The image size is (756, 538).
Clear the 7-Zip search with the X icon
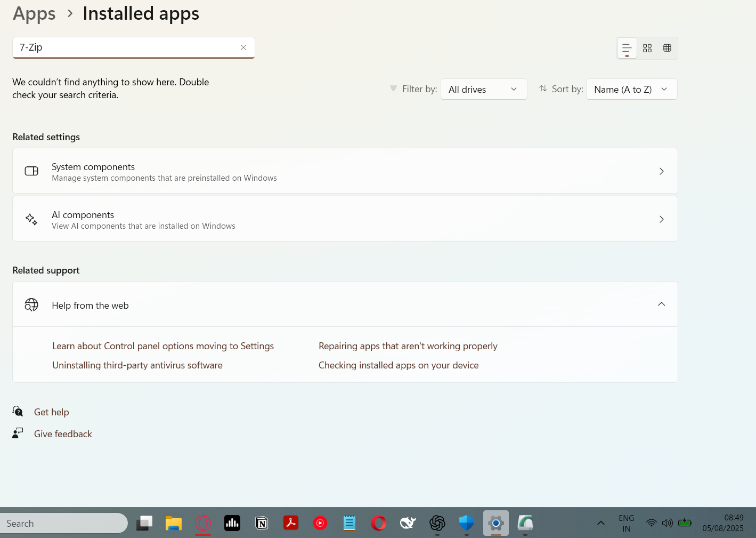[x=243, y=47]
